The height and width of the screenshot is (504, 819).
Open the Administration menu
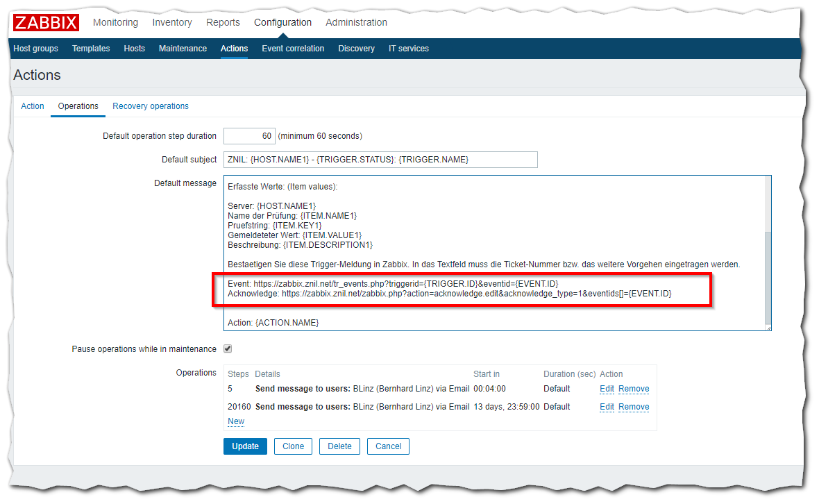[356, 22]
